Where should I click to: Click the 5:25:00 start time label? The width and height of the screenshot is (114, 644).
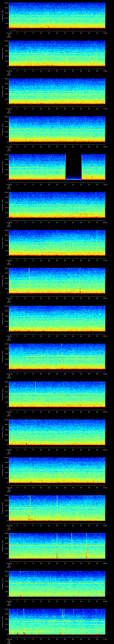click(x=9, y=450)
